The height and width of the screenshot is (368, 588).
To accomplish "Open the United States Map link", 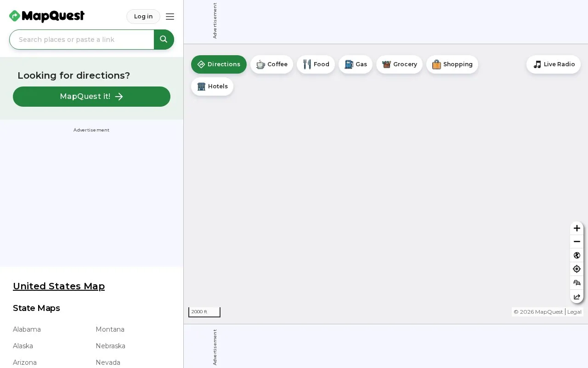I will point(59,286).
